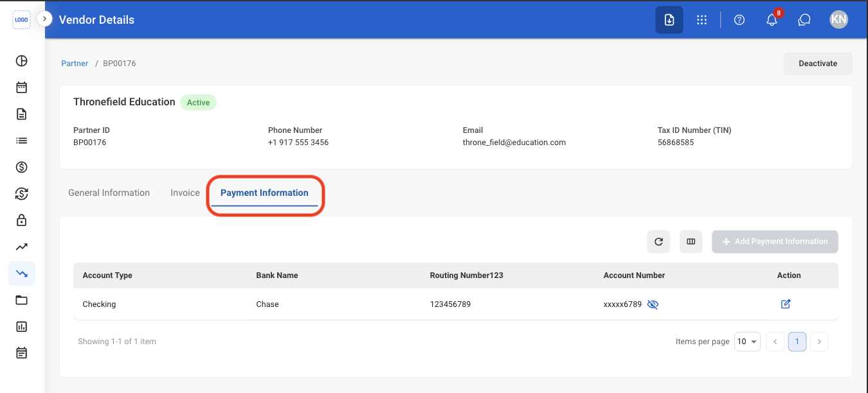Go to next page arrow

tap(819, 342)
